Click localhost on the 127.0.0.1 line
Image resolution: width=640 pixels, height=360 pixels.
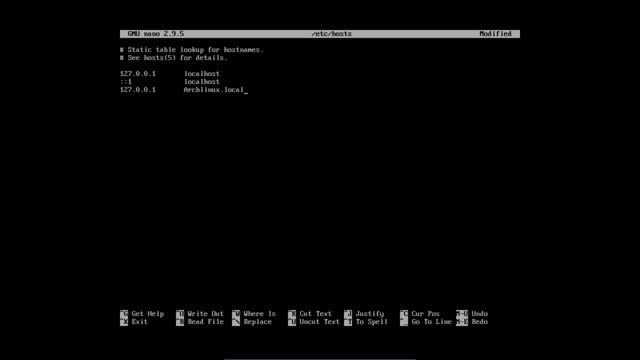pos(202,74)
